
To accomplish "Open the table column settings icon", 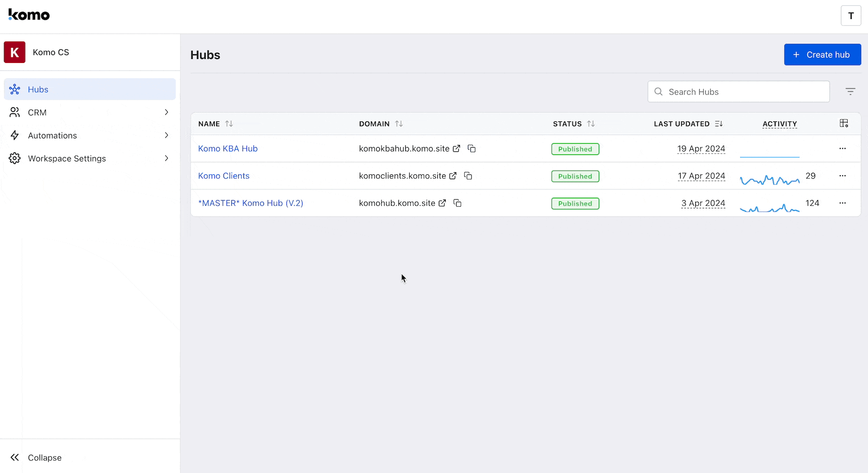I will pyautogui.click(x=844, y=124).
